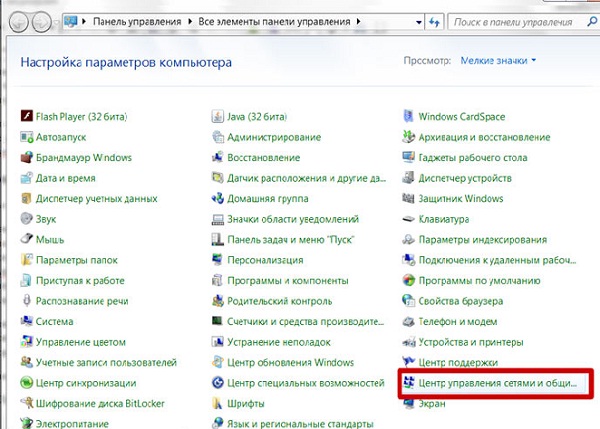The image size is (600, 429).
Task: Expand arrow after Панель управления breadcrumb
Action: point(190,21)
